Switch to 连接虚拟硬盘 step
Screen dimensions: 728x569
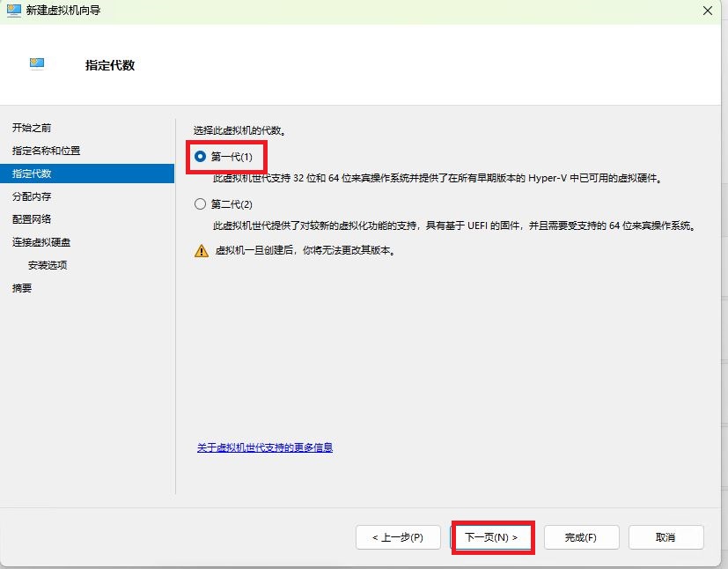point(41,242)
